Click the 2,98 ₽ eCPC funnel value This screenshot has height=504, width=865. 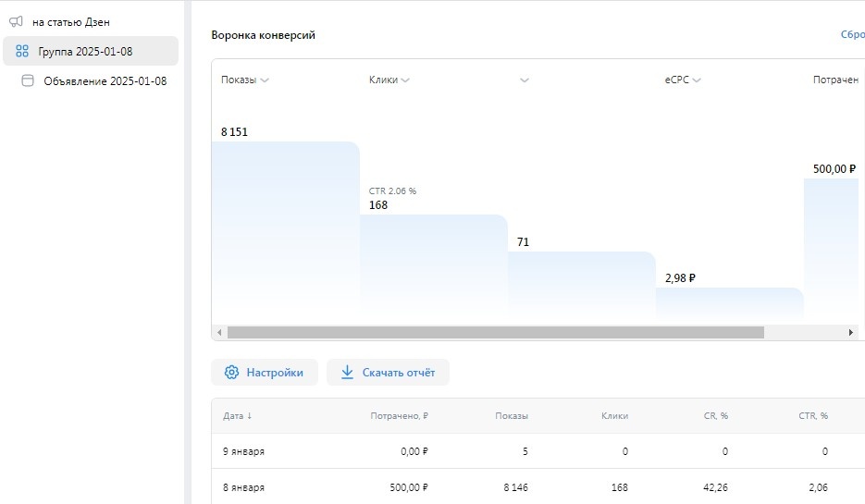(680, 278)
